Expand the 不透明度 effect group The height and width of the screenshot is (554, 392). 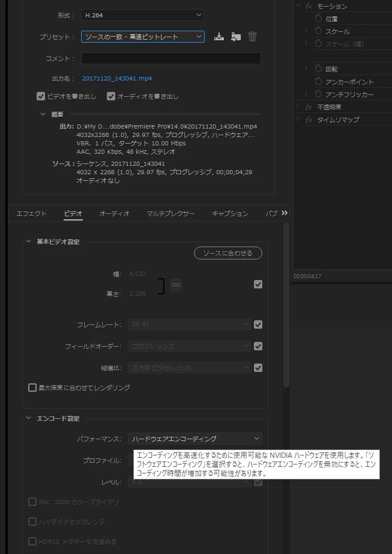297,106
